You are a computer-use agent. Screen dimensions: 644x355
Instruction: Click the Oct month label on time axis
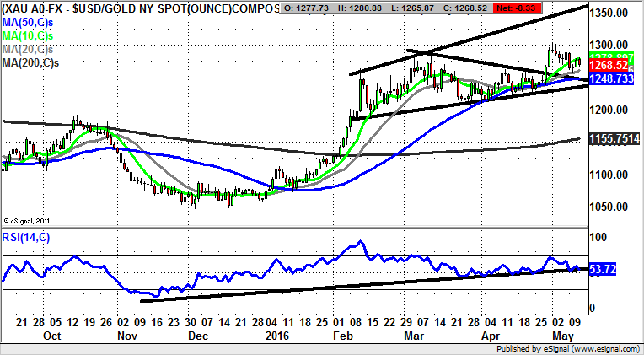tap(53, 334)
